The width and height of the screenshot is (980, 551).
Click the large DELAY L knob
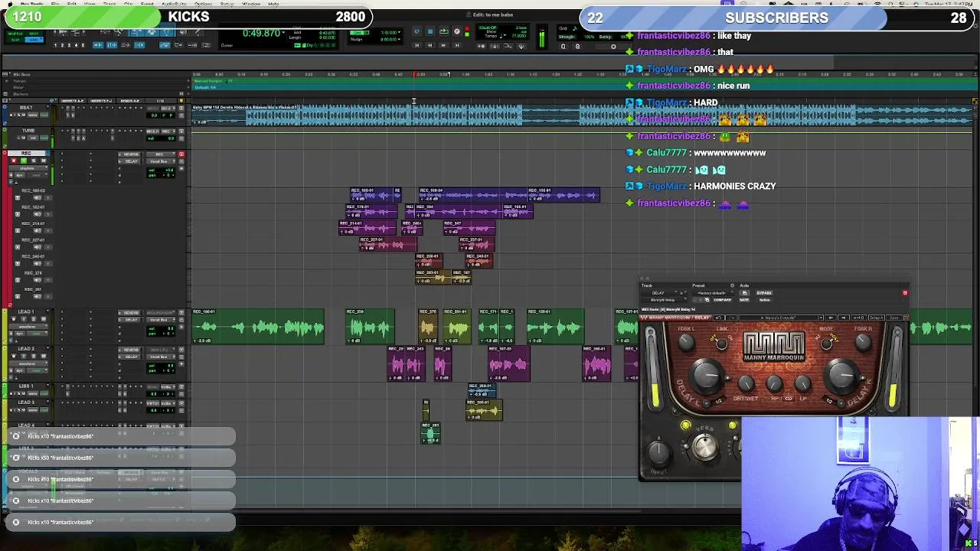[x=707, y=375]
